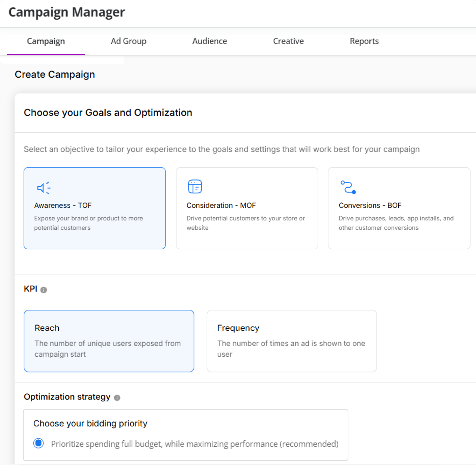Select the Campaign tab

click(46, 41)
